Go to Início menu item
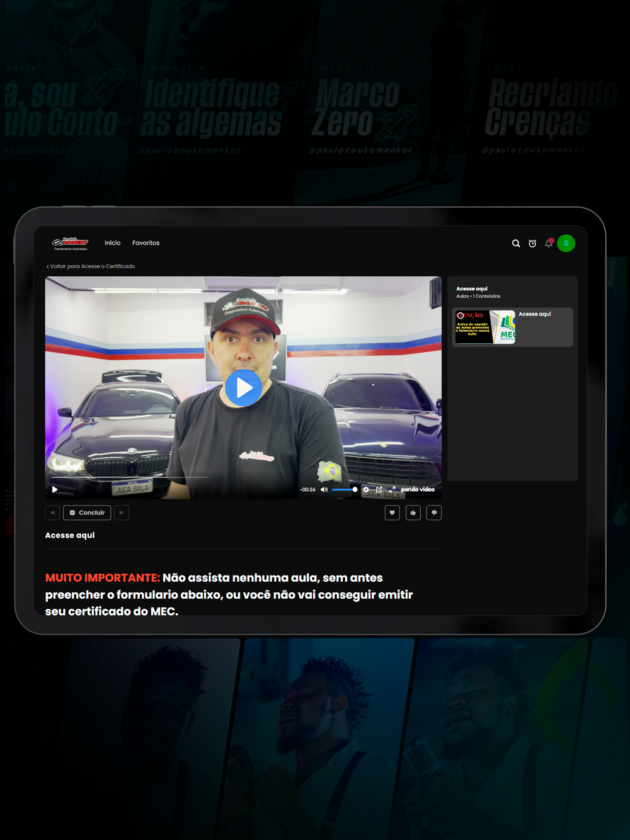The image size is (630, 840). coord(113,243)
